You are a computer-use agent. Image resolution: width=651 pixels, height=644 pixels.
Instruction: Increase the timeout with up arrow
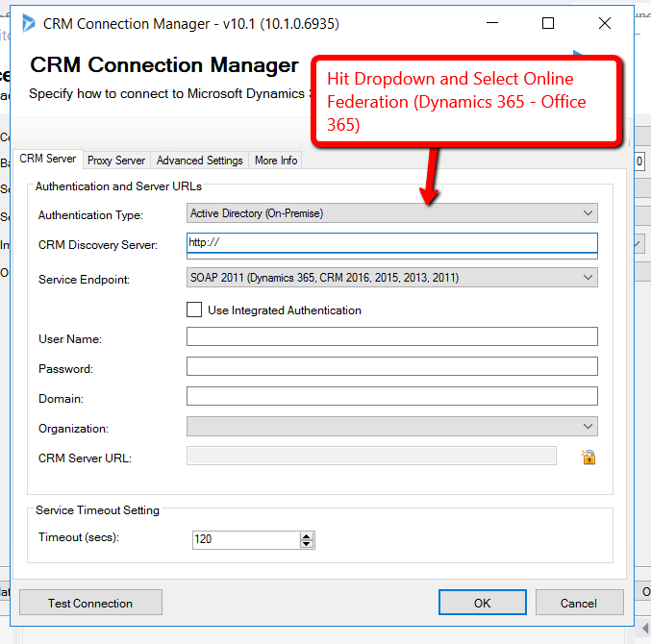pyautogui.click(x=307, y=536)
